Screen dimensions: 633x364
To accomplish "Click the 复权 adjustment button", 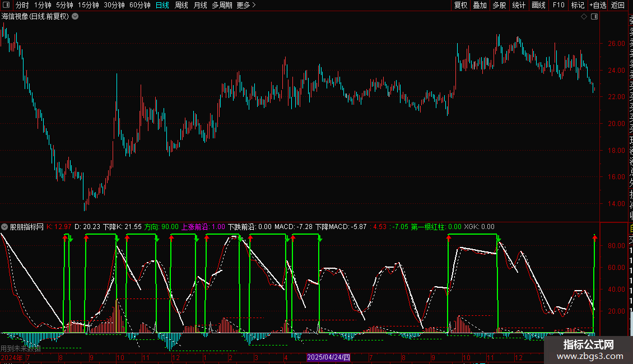I will pyautogui.click(x=460, y=5).
